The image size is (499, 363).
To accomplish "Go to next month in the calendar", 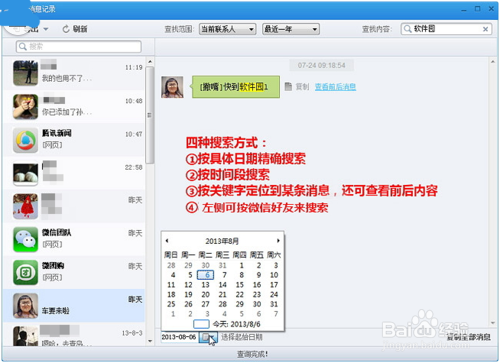I will [x=278, y=240].
